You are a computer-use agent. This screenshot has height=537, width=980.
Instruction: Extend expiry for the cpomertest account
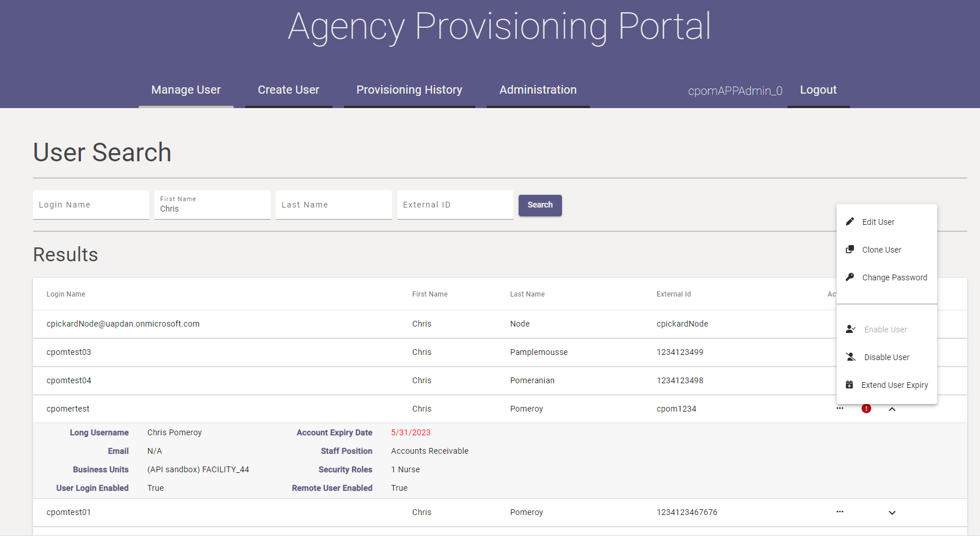point(894,384)
